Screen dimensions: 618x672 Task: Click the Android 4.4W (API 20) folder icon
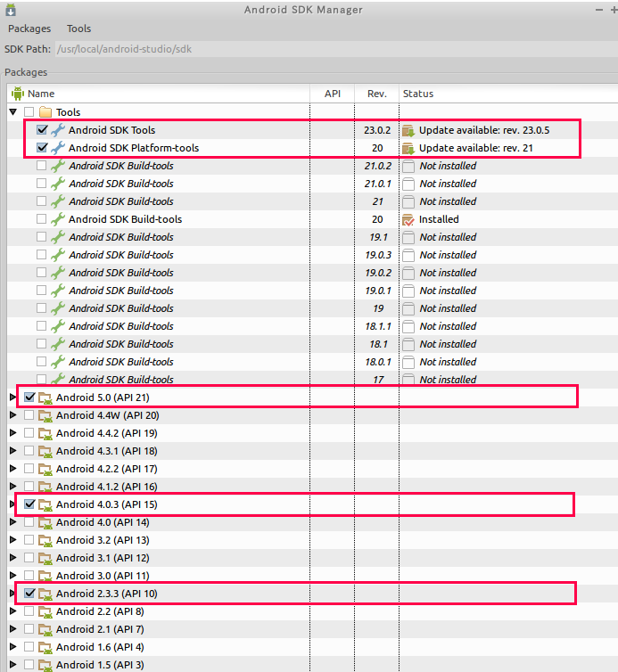(x=45, y=415)
